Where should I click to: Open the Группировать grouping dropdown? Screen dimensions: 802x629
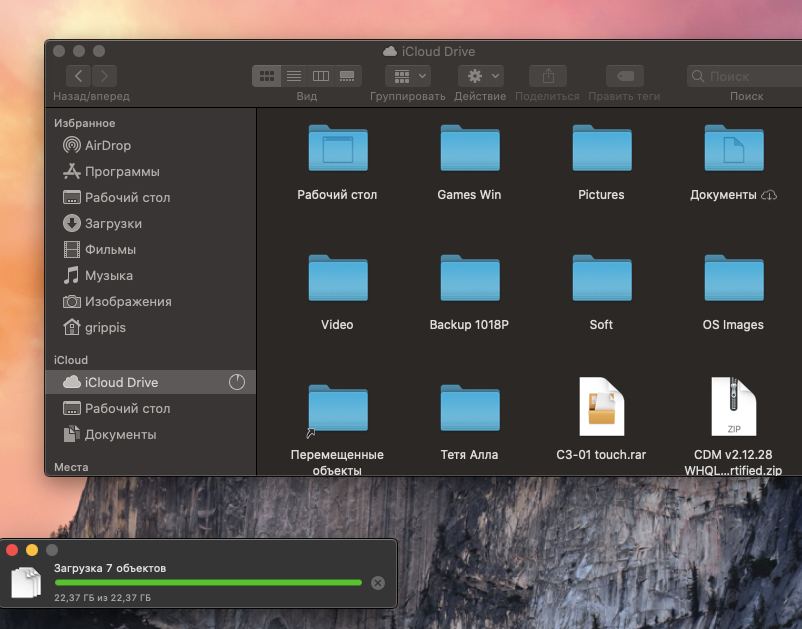[408, 76]
